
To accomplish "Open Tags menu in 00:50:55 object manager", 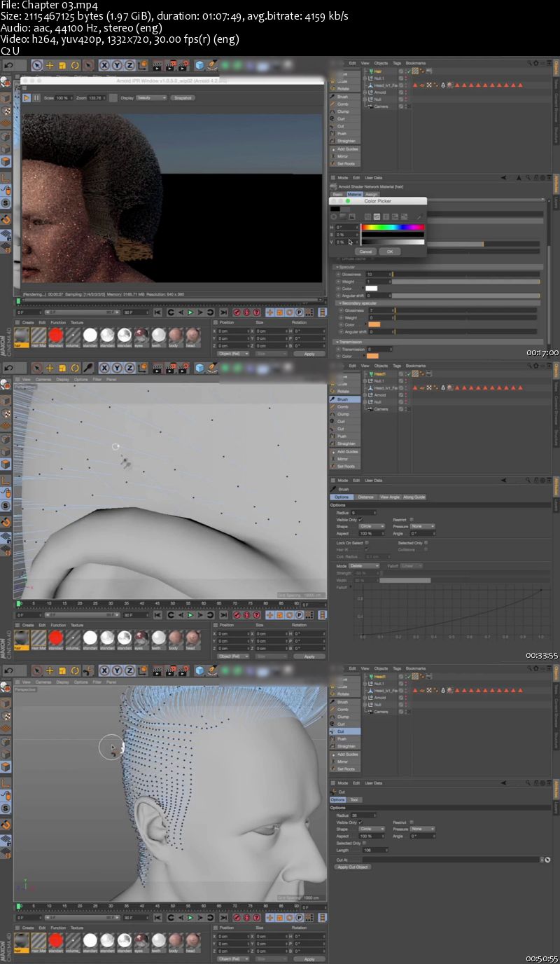I will (397, 668).
